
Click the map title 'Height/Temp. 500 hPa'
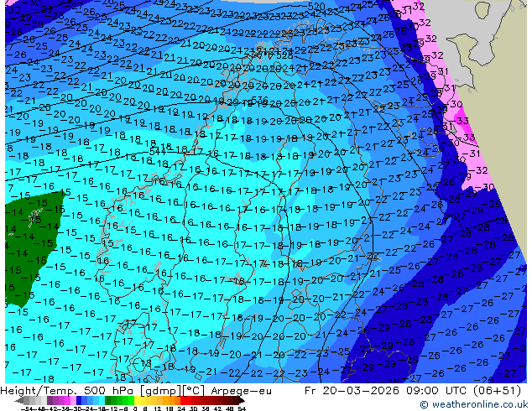68,391
